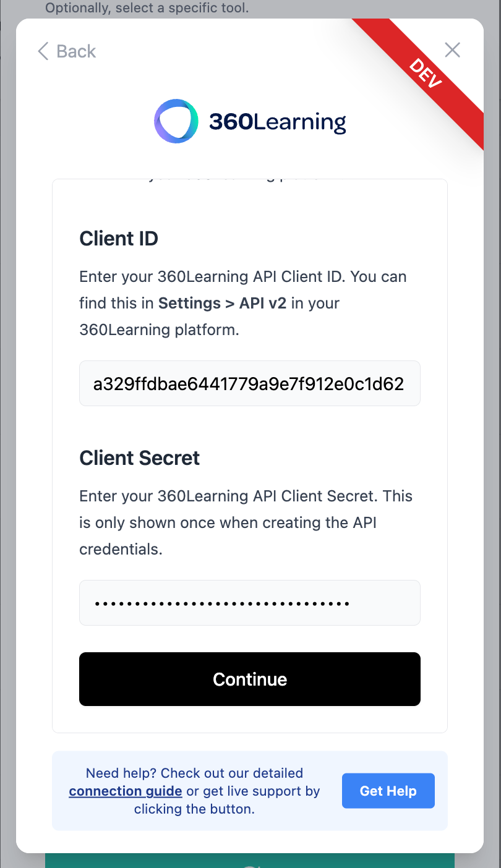
Task: Click the Back chevron arrow icon
Action: (x=43, y=51)
